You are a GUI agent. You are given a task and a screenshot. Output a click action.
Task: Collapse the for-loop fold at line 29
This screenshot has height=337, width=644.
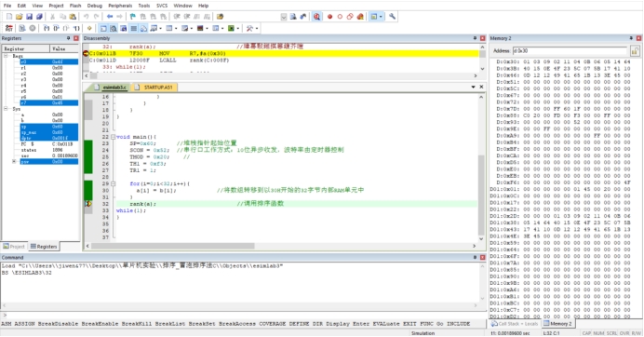coord(114,183)
